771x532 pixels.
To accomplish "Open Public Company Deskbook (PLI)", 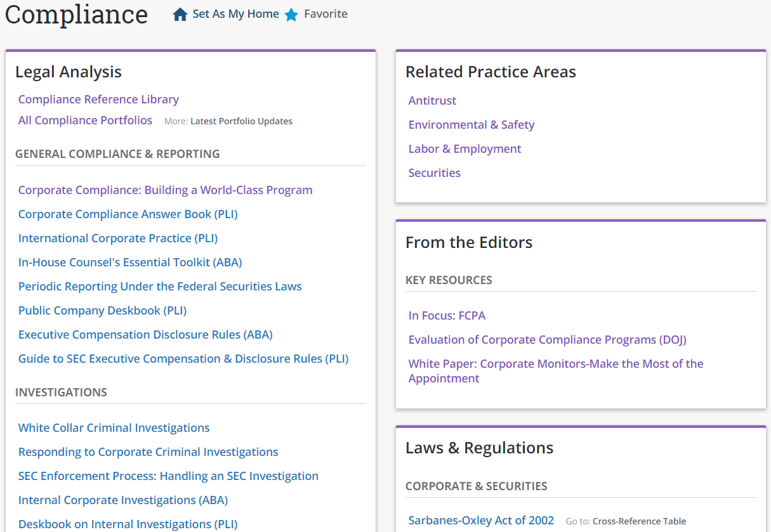I will [102, 311].
